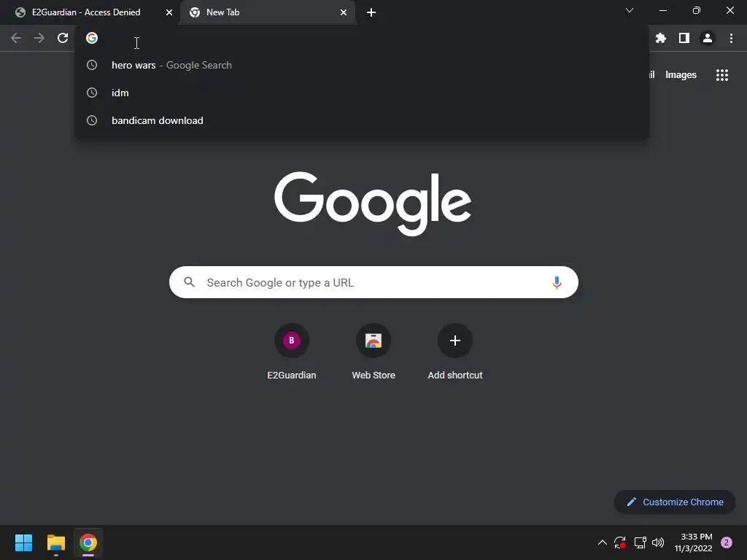
Task: Open the Google apps grid icon
Action: pos(722,75)
